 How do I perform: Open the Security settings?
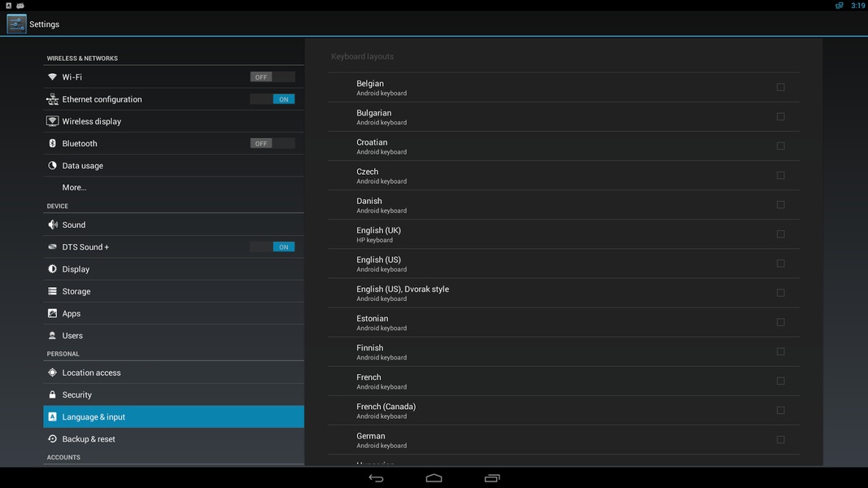coord(173,394)
